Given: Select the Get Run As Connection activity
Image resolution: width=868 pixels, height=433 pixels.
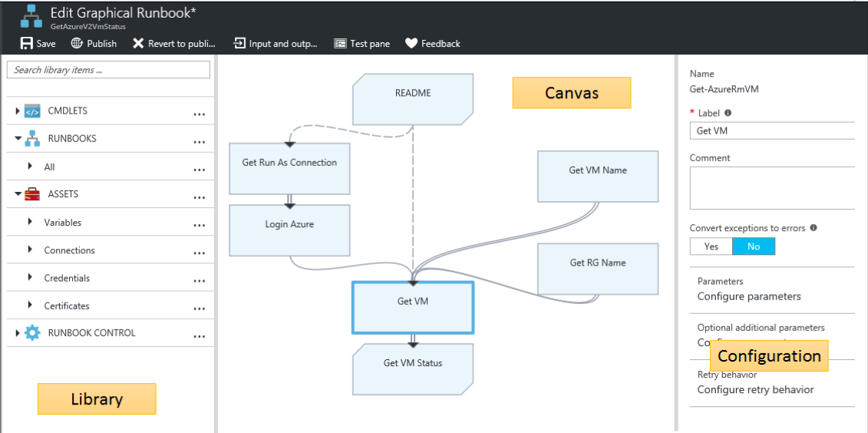Looking at the screenshot, I should point(289,169).
